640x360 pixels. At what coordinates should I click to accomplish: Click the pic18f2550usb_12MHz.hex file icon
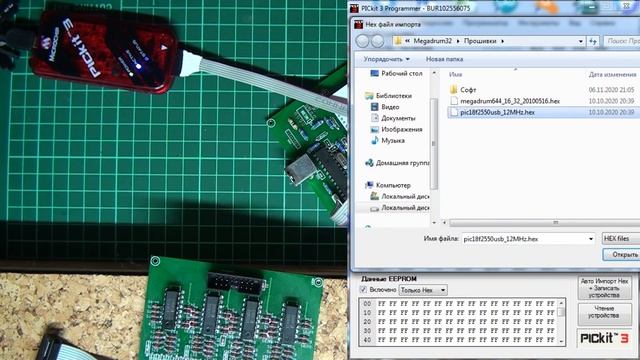454,112
